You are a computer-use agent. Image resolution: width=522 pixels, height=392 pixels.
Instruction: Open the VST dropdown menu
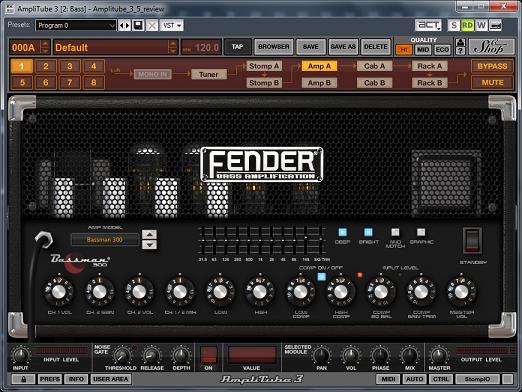[172, 25]
